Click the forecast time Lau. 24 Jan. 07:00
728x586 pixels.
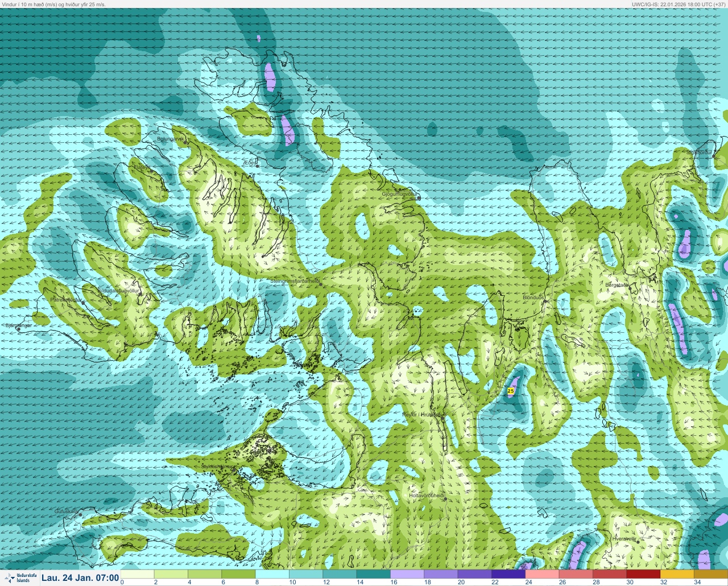(80, 578)
